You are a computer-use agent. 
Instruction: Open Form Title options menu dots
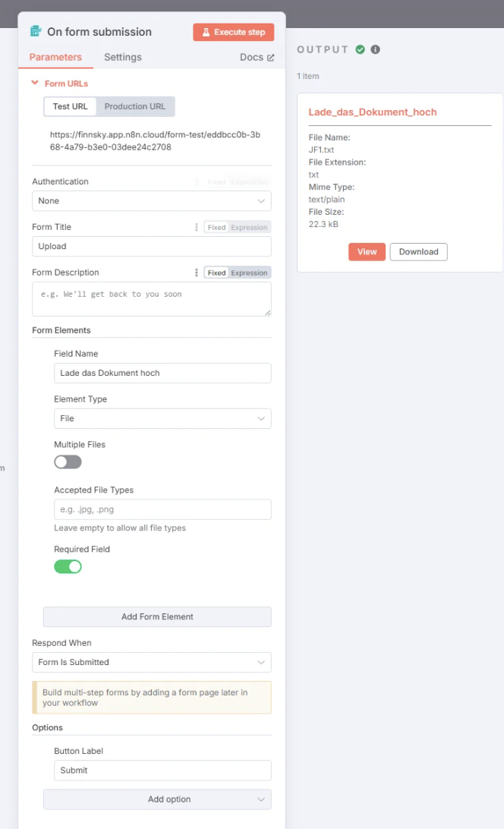coord(197,227)
